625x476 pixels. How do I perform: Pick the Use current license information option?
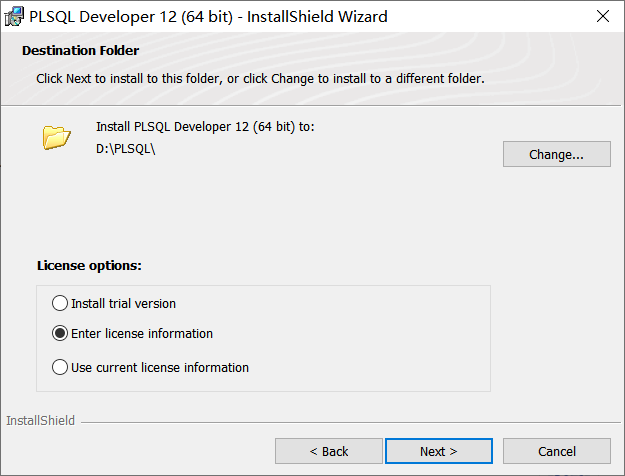(61, 367)
